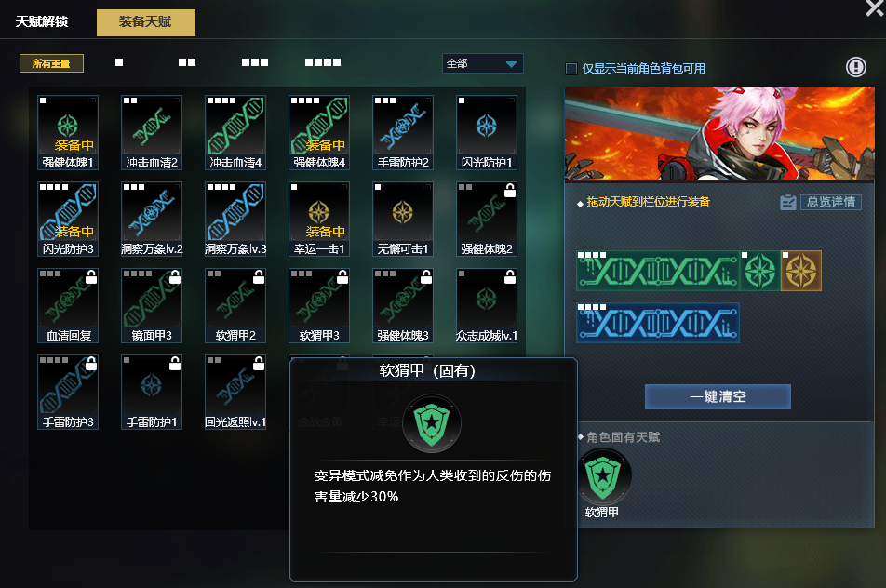Enable 仅显示当前角色背包可用 checkbox
Screen dimensions: 886x588
(x=571, y=69)
